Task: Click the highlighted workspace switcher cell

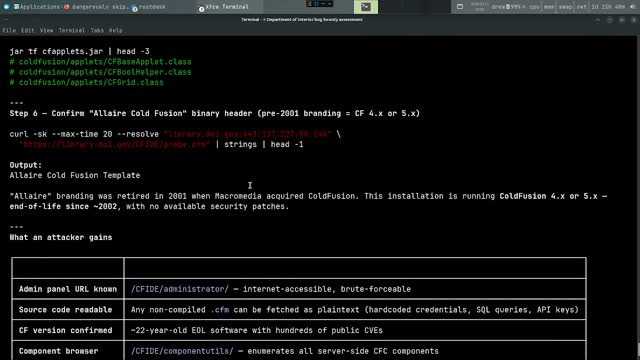Action: [366, 7]
